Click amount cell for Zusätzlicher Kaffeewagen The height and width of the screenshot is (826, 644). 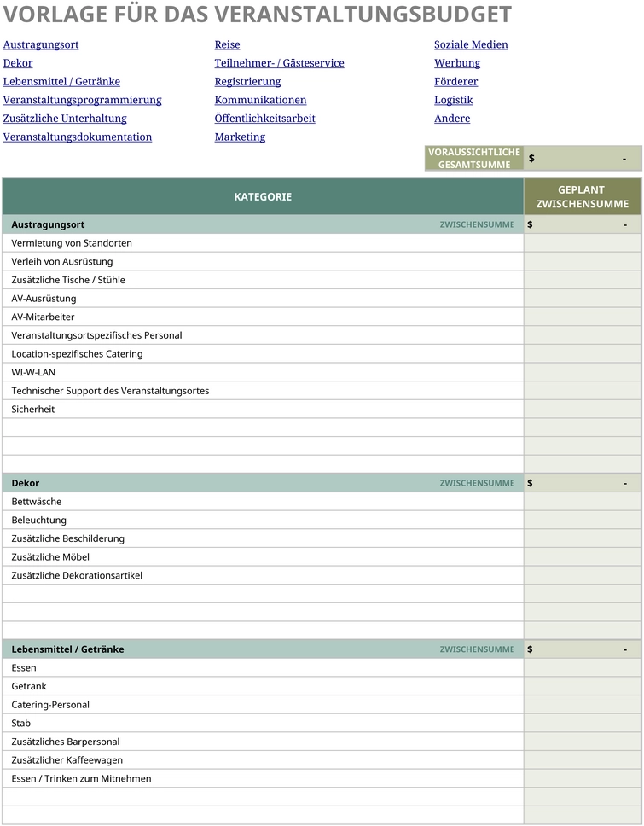tap(583, 759)
